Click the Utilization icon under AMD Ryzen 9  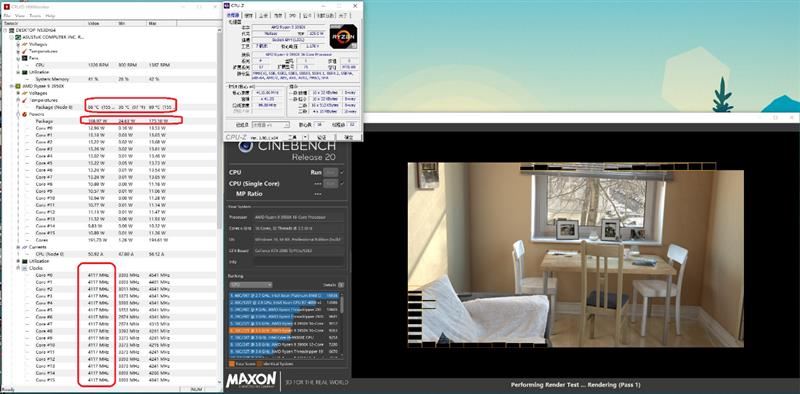[24, 261]
